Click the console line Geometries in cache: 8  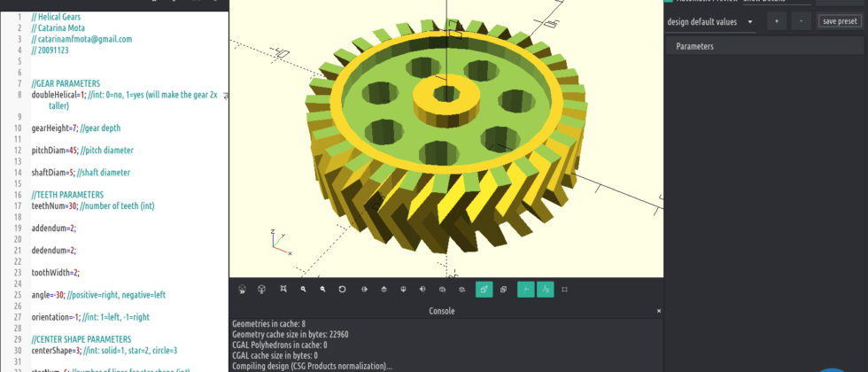coord(269,322)
